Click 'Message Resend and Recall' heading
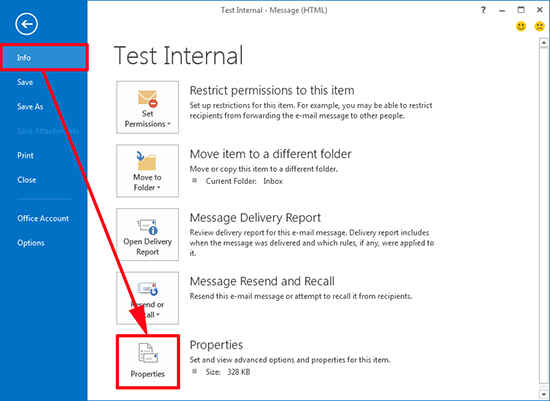 click(x=262, y=281)
